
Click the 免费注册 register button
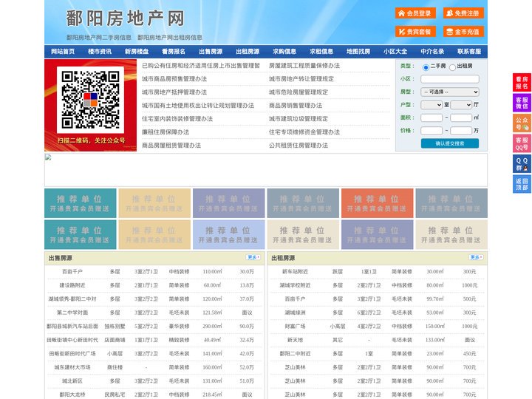click(463, 13)
